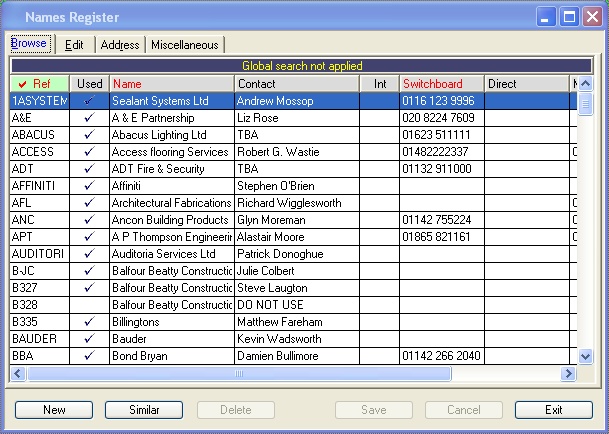Select the Sealant Systems Ltd name cell
Viewport: 609px width, 434px height.
point(172,101)
